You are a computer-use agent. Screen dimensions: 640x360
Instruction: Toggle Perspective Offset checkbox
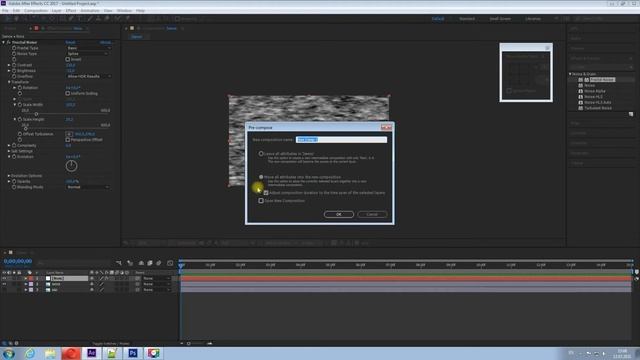(x=68, y=140)
